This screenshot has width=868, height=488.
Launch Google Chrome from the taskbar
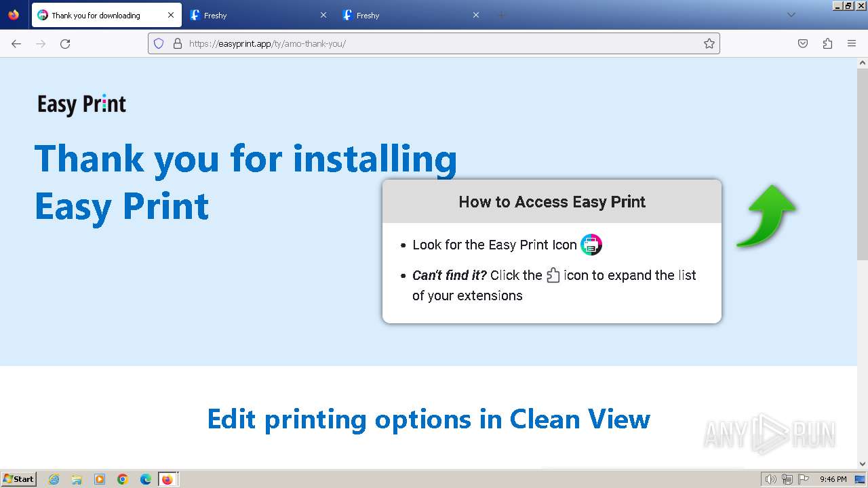tap(123, 479)
